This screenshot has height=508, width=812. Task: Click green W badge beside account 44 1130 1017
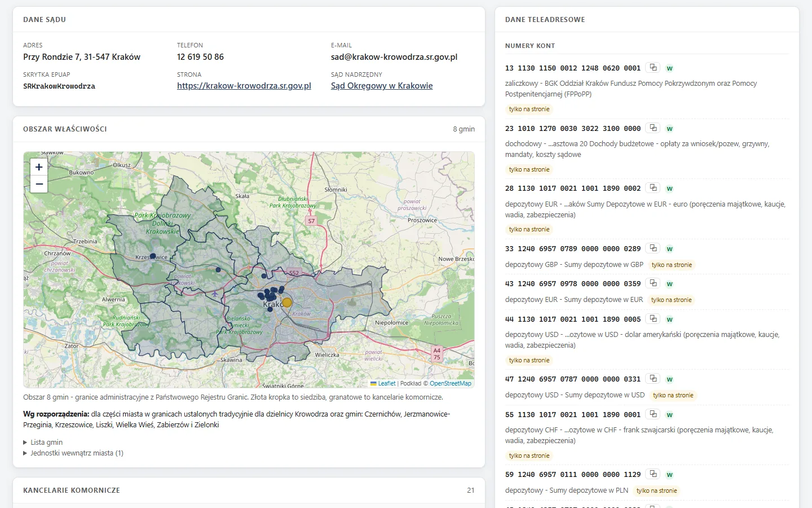(669, 319)
